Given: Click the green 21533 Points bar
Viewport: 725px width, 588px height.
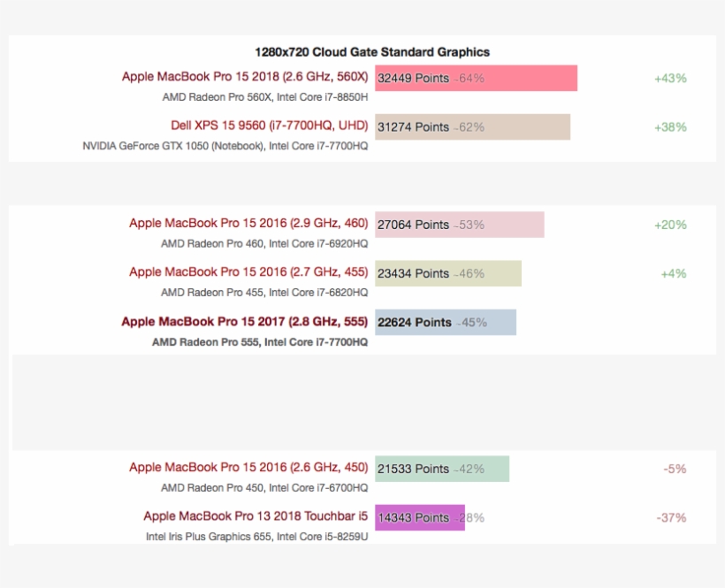Looking at the screenshot, I should [x=441, y=469].
